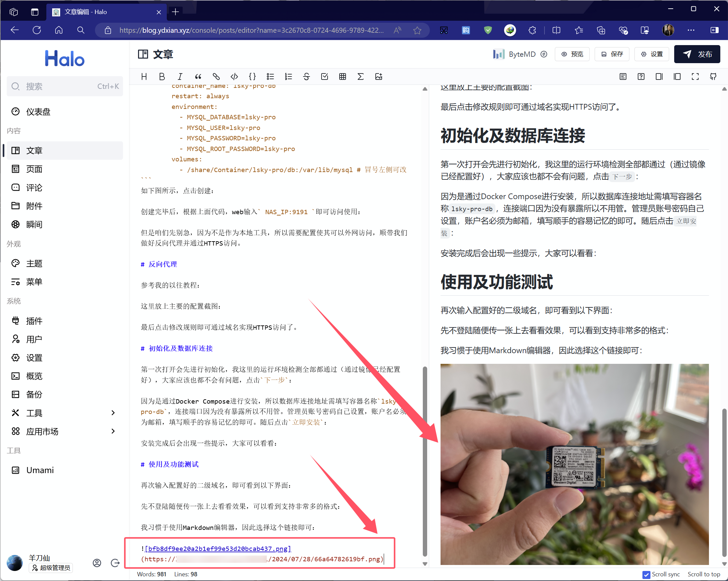Click the SSD photo in preview

click(x=574, y=464)
